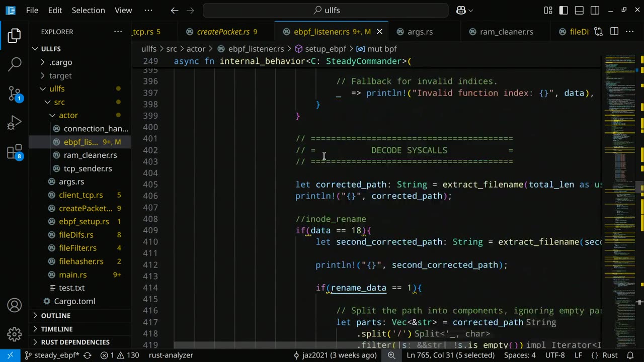Screen dimensions: 644x362
Task: Go forward using the navigation arrow
Action: tap(190, 10)
